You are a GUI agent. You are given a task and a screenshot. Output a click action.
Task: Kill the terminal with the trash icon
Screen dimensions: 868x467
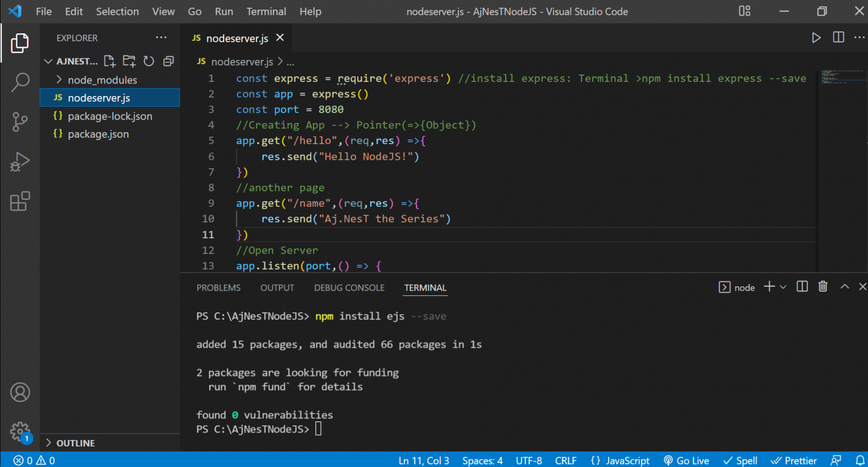pyautogui.click(x=823, y=287)
